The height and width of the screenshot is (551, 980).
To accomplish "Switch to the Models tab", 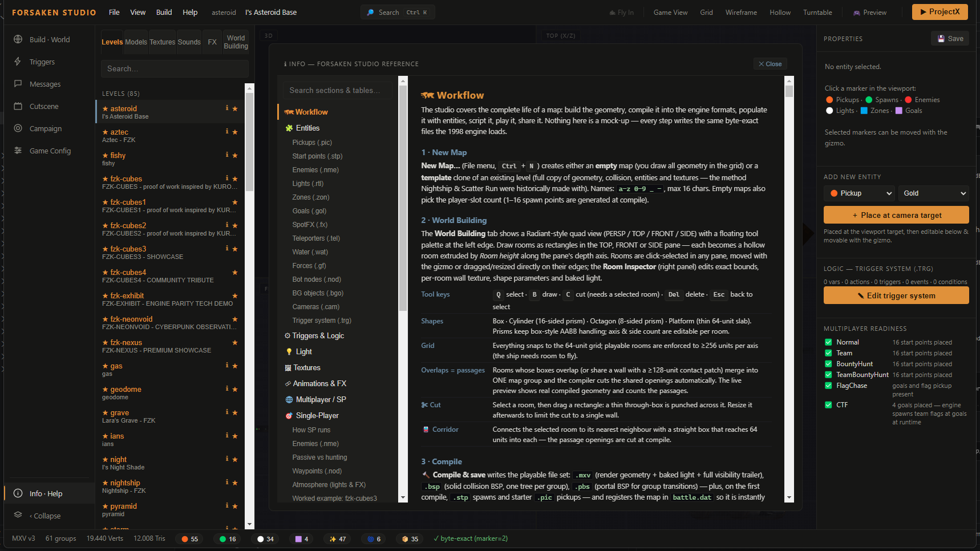I will [x=136, y=42].
